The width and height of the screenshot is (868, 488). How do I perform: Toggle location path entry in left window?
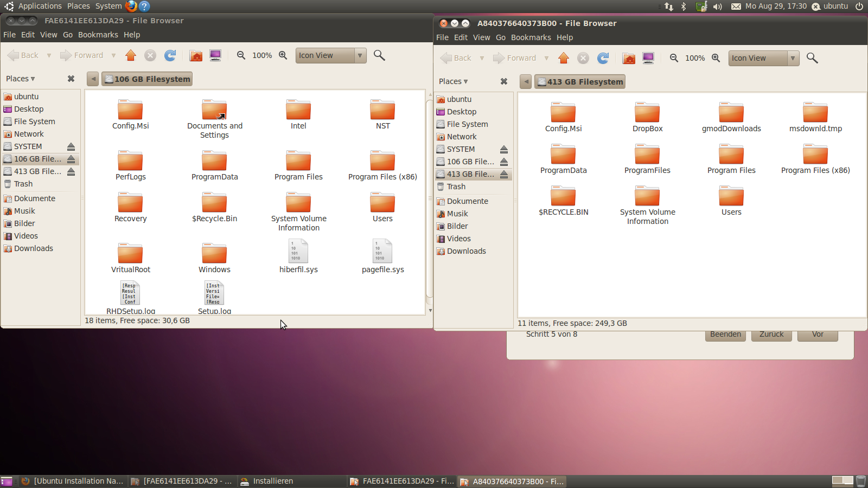(93, 79)
